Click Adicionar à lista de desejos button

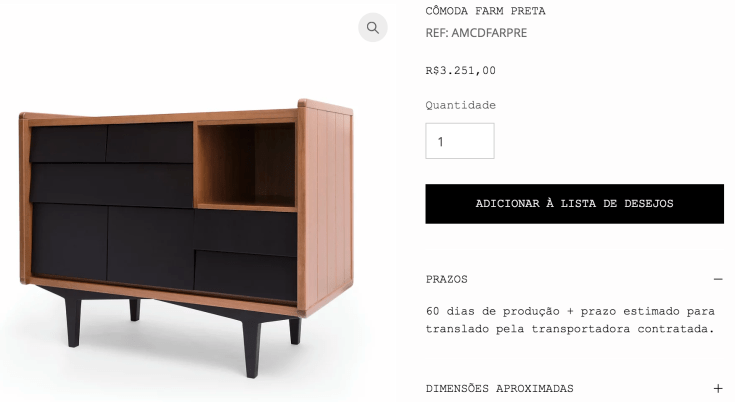[574, 204]
